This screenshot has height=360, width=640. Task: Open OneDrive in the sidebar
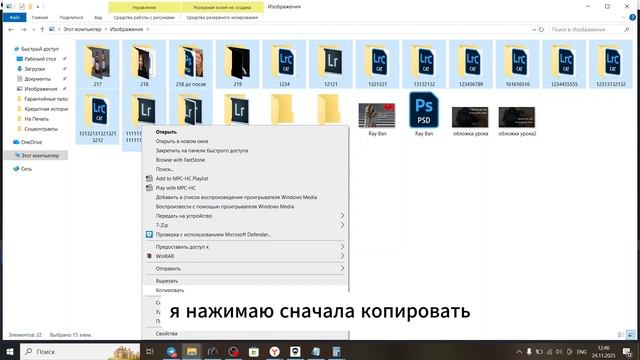(31, 142)
